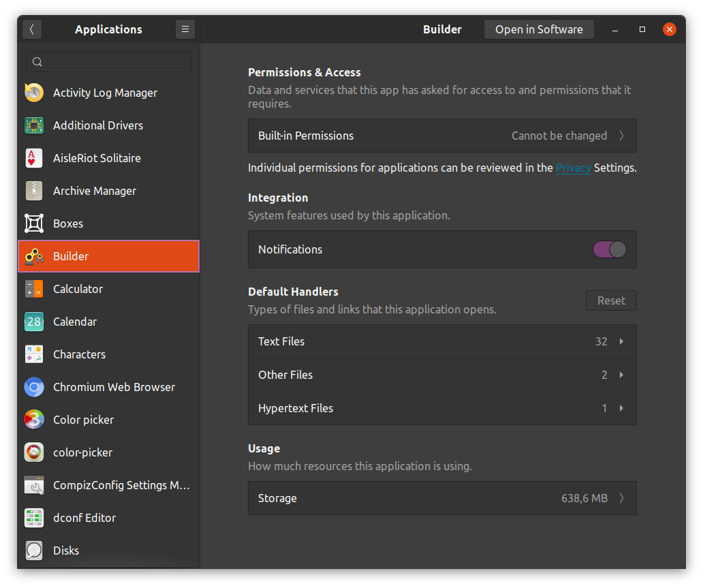
Task: Open the dconf Editor icon
Action: [x=34, y=519]
